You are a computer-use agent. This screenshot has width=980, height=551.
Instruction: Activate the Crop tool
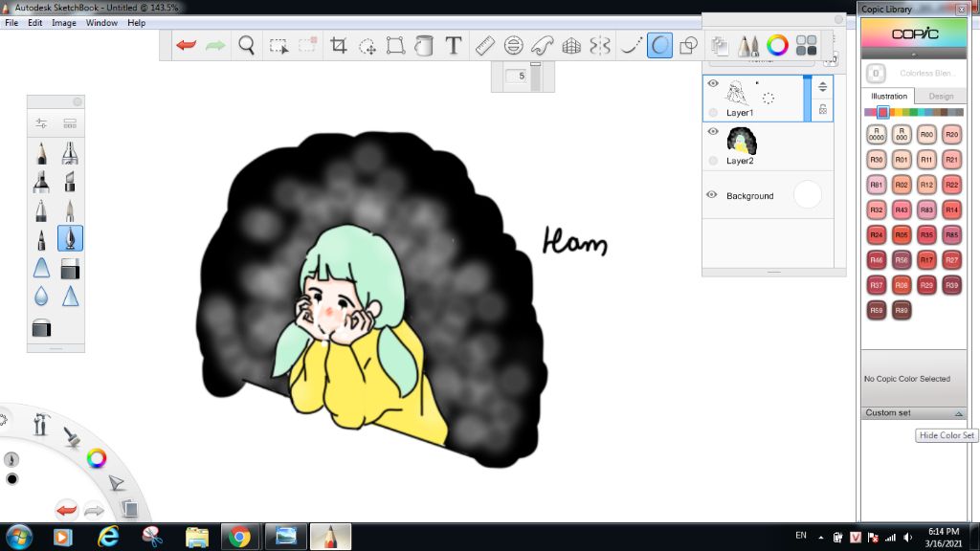coord(338,45)
